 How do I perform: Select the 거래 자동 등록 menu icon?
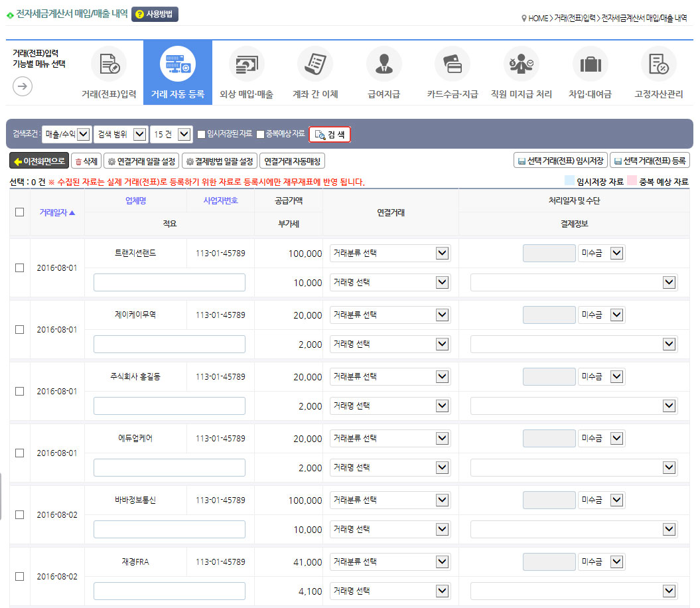click(178, 64)
